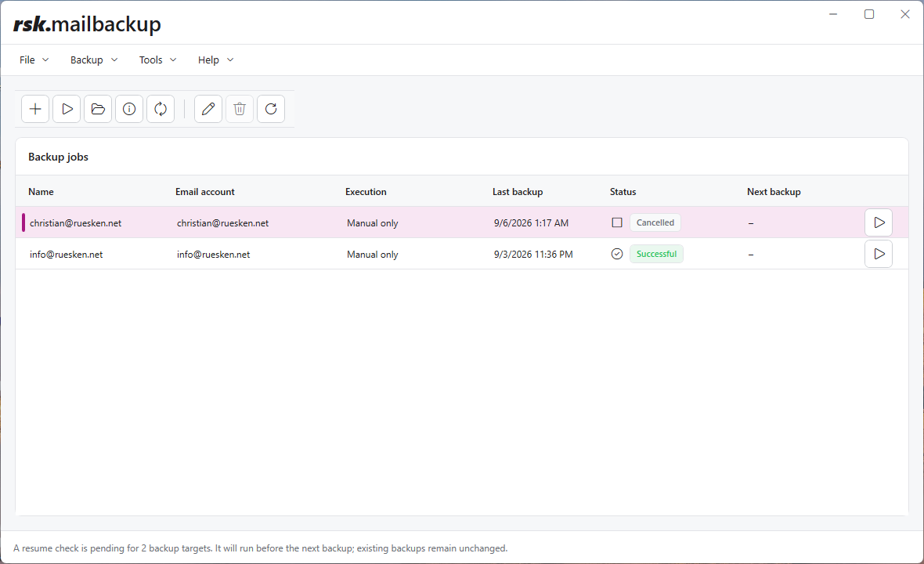
Task: Click christian@ruesken.net email account cell
Action: point(222,223)
